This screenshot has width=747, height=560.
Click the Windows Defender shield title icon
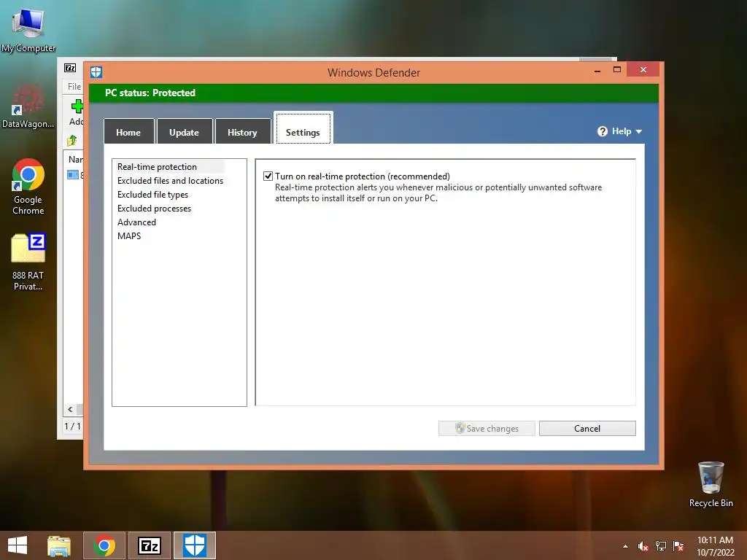click(96, 72)
